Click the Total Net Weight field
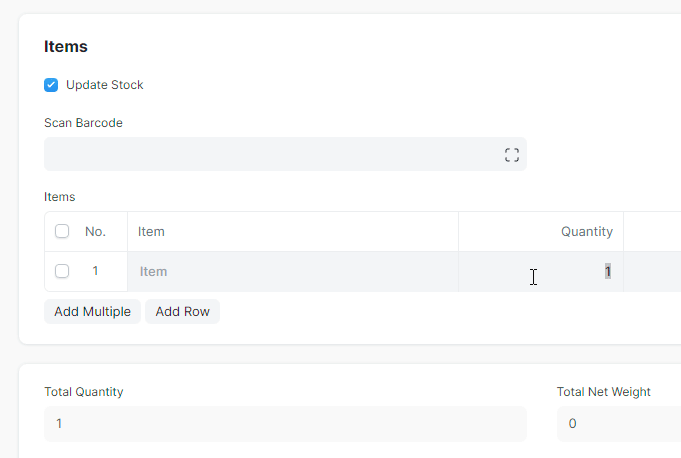This screenshot has width=681, height=458. click(619, 424)
